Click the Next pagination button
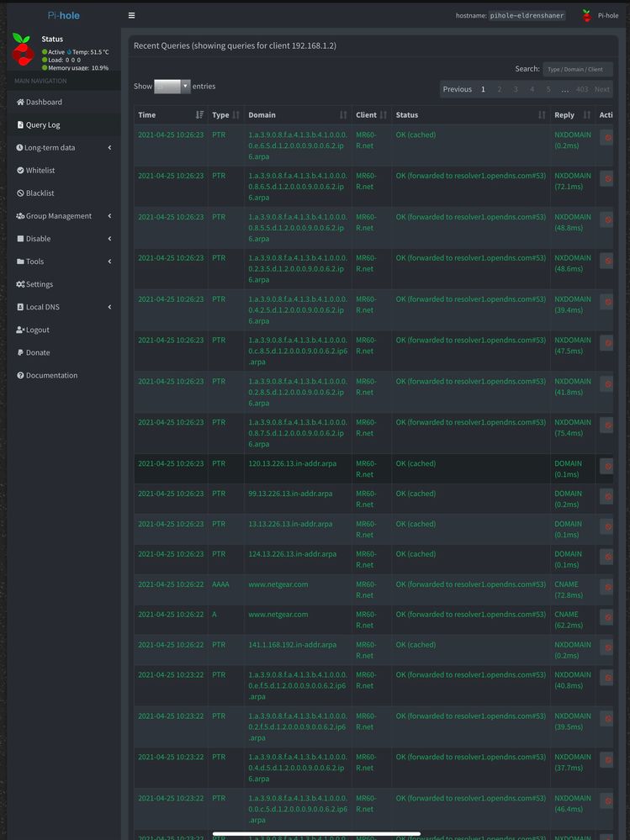This screenshot has width=630, height=840. tap(601, 89)
